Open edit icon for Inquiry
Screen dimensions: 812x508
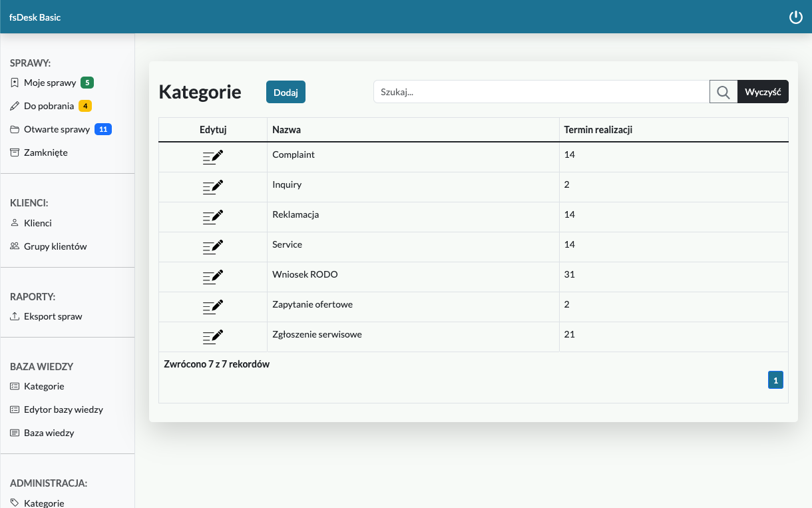pyautogui.click(x=213, y=186)
